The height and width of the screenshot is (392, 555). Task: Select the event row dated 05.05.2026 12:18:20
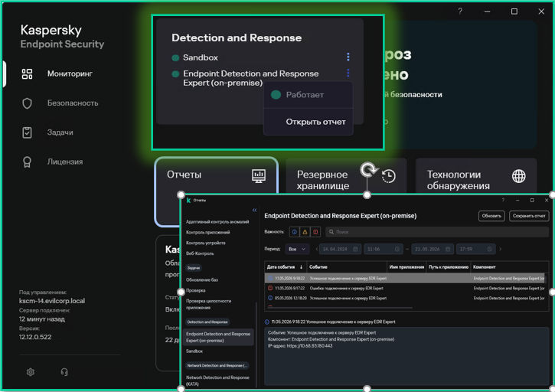click(405, 298)
